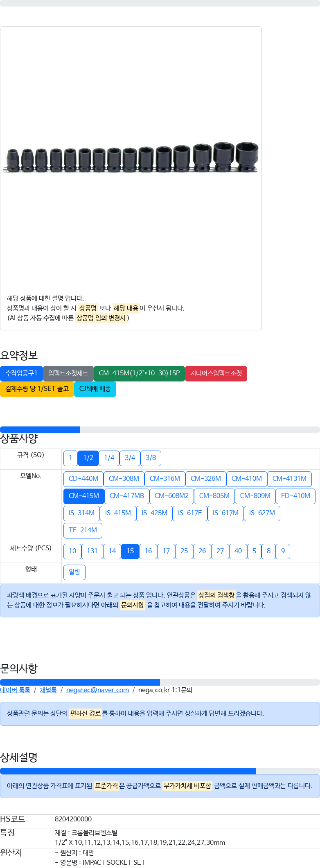The height and width of the screenshot is (868, 320).
Task: Pick model CD-440M
Action: pyautogui.click(x=83, y=479)
